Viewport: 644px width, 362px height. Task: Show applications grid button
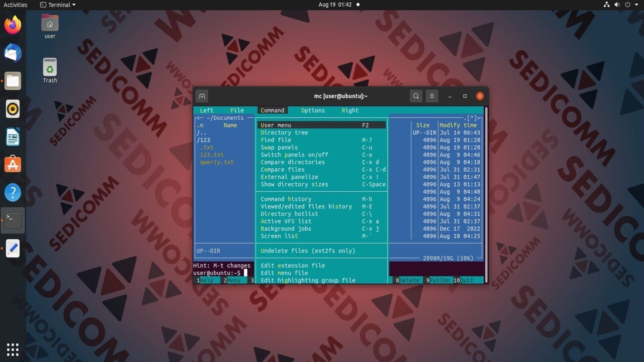coord(13,350)
